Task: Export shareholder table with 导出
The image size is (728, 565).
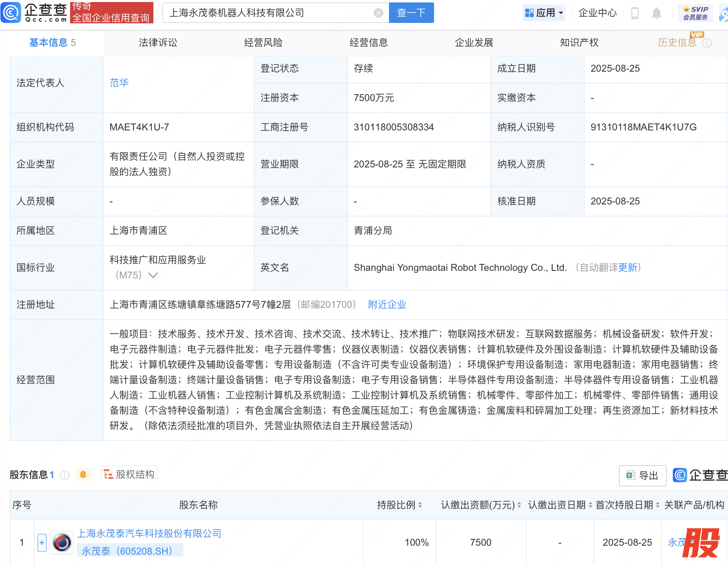Action: (x=643, y=476)
